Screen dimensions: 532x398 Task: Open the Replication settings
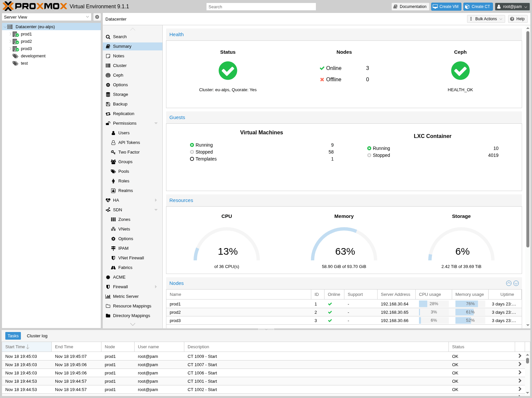click(124, 113)
